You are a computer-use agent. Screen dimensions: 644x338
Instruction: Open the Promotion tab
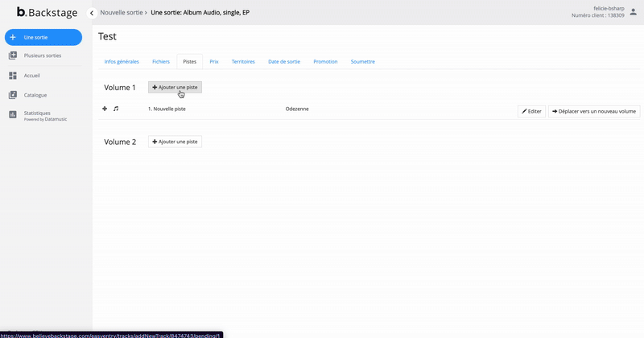(x=325, y=62)
